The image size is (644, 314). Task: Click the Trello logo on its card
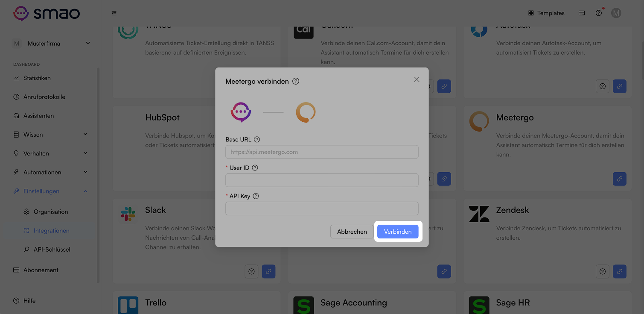point(128,305)
